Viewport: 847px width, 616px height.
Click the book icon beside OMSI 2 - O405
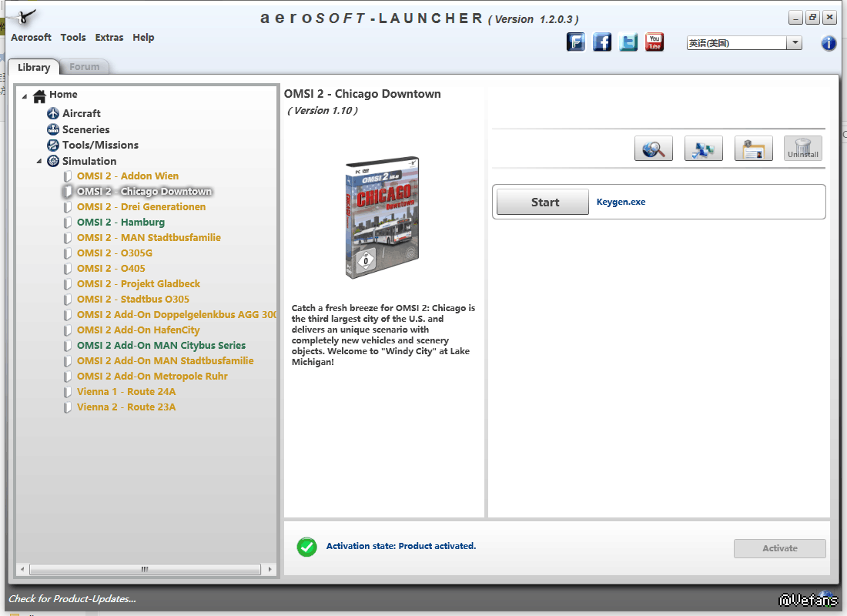68,269
